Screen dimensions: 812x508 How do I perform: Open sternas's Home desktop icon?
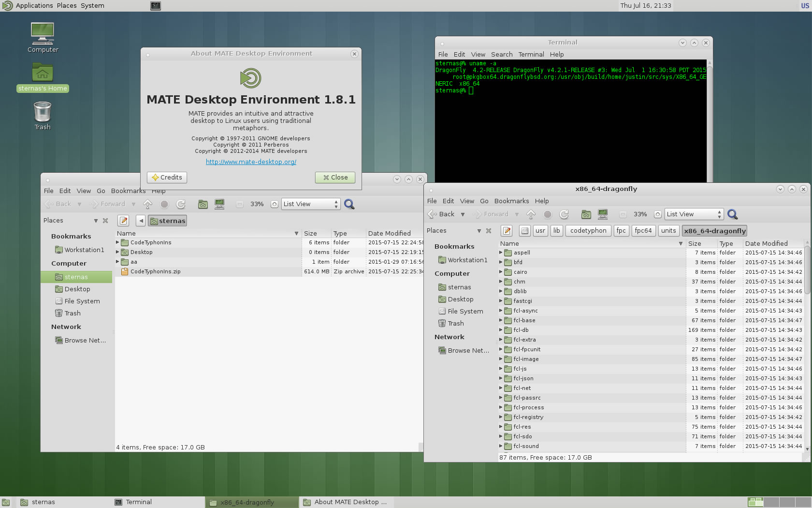coord(43,77)
